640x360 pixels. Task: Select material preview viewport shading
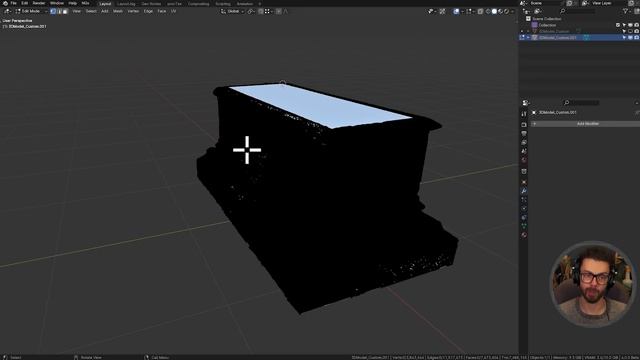pos(500,11)
